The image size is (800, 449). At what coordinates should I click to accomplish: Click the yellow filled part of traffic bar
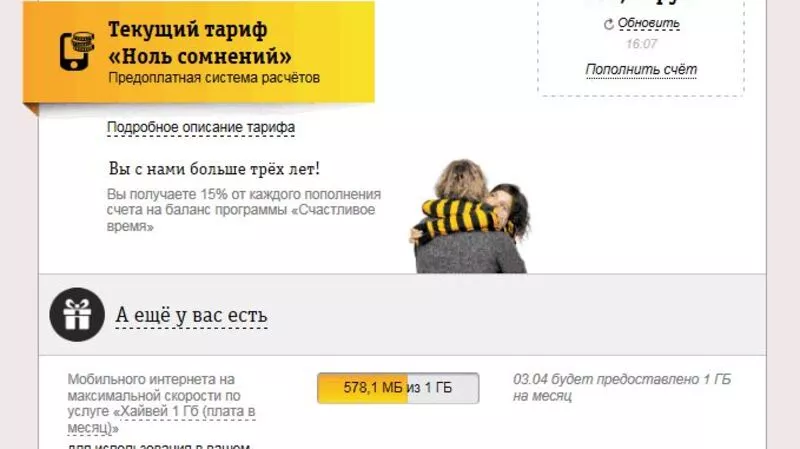click(x=362, y=388)
